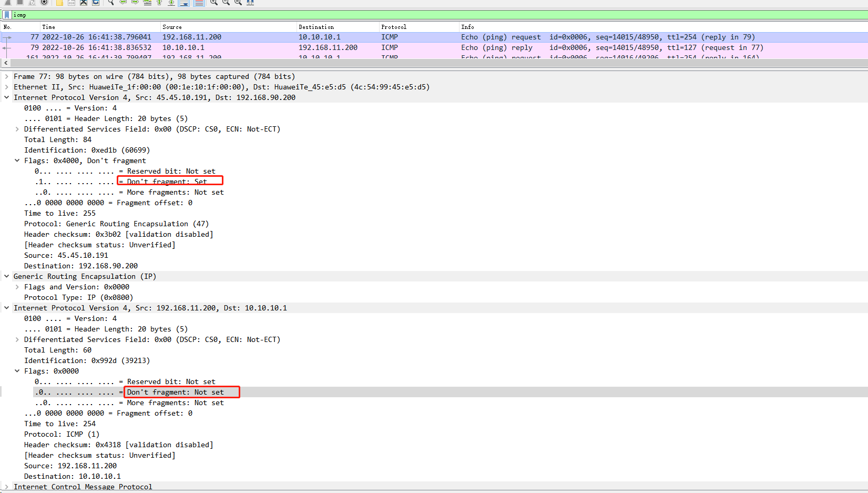
Task: Select the Total Length: 60 field
Action: (x=58, y=350)
